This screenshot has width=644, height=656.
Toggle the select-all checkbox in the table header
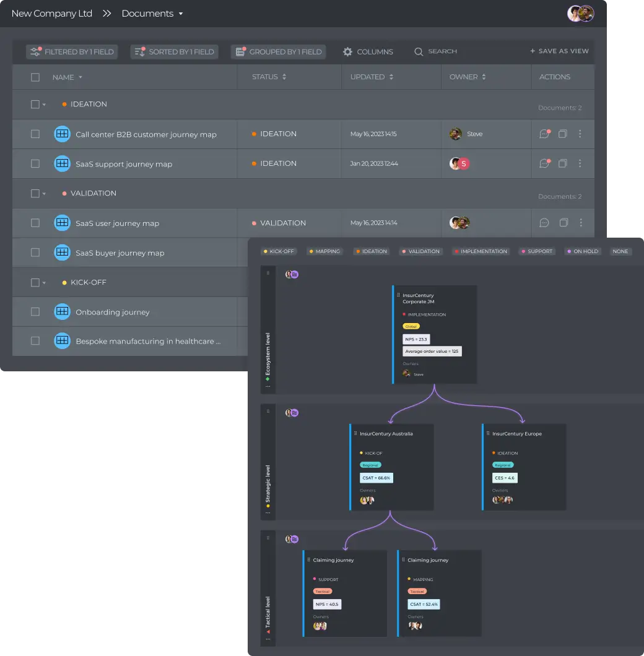click(35, 77)
